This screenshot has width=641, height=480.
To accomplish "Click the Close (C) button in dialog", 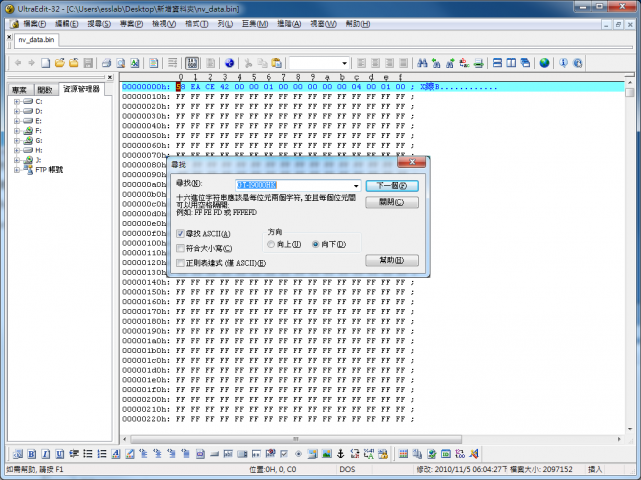I will (392, 202).
